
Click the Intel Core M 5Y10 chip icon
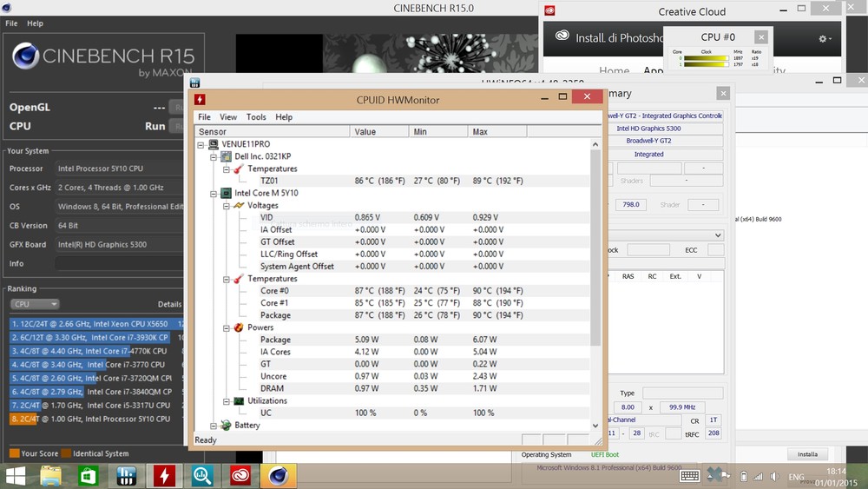[226, 194]
